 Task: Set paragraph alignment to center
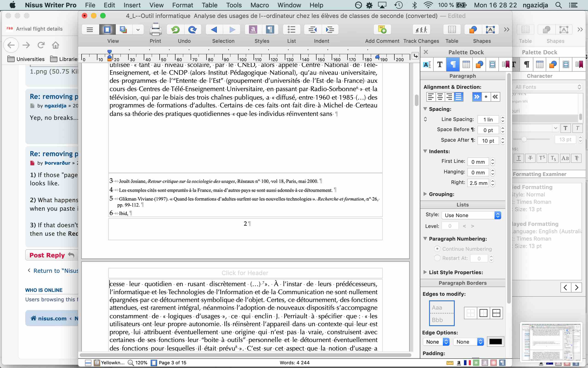click(x=440, y=97)
